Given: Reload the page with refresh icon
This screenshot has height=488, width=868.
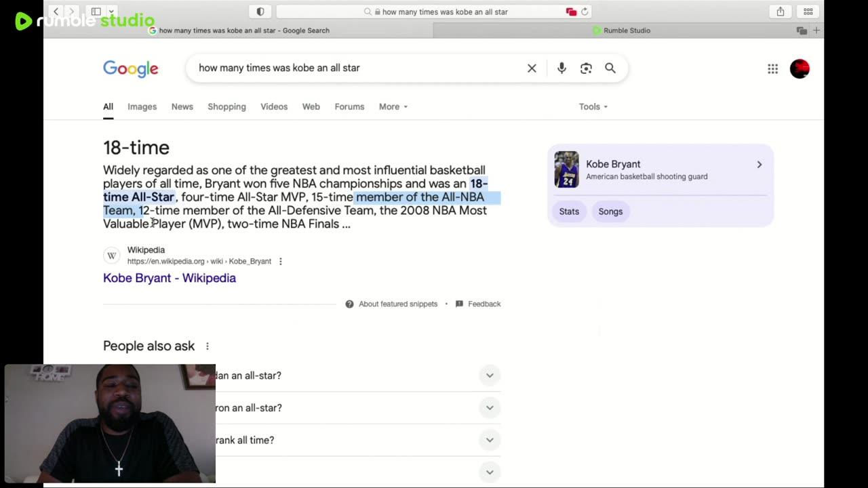Looking at the screenshot, I should coord(585,12).
